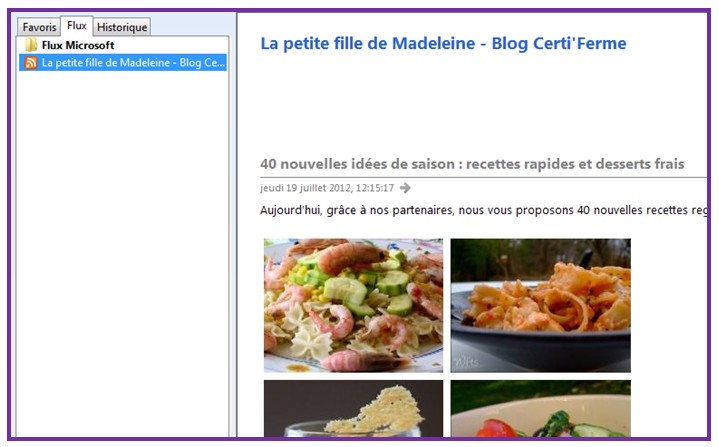Click the arrow icon beside the article date

coord(405,188)
